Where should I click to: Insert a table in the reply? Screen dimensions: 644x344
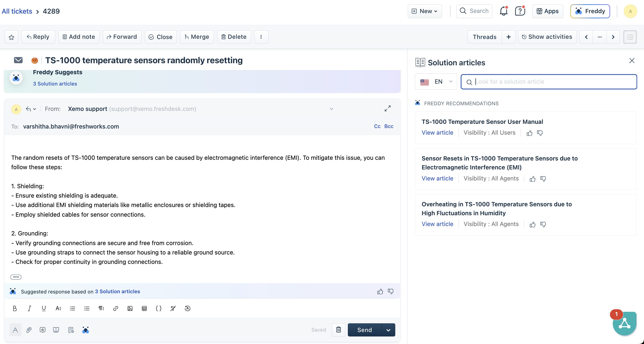click(144, 308)
